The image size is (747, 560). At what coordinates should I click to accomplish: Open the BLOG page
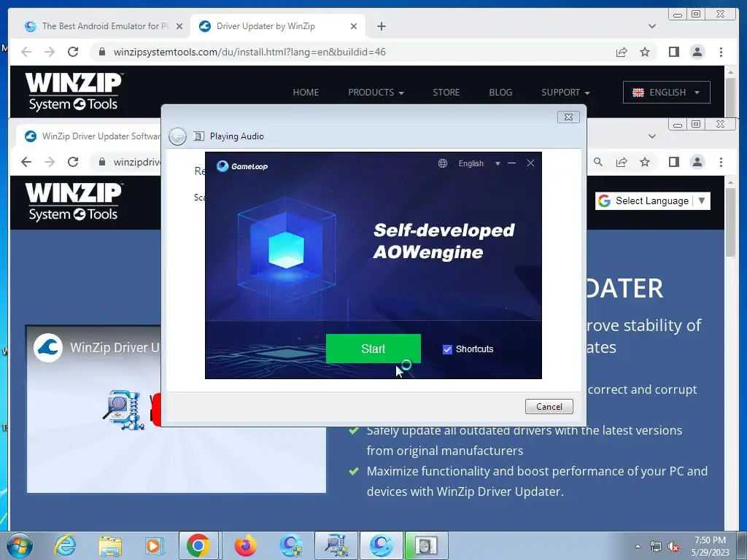[x=500, y=93]
